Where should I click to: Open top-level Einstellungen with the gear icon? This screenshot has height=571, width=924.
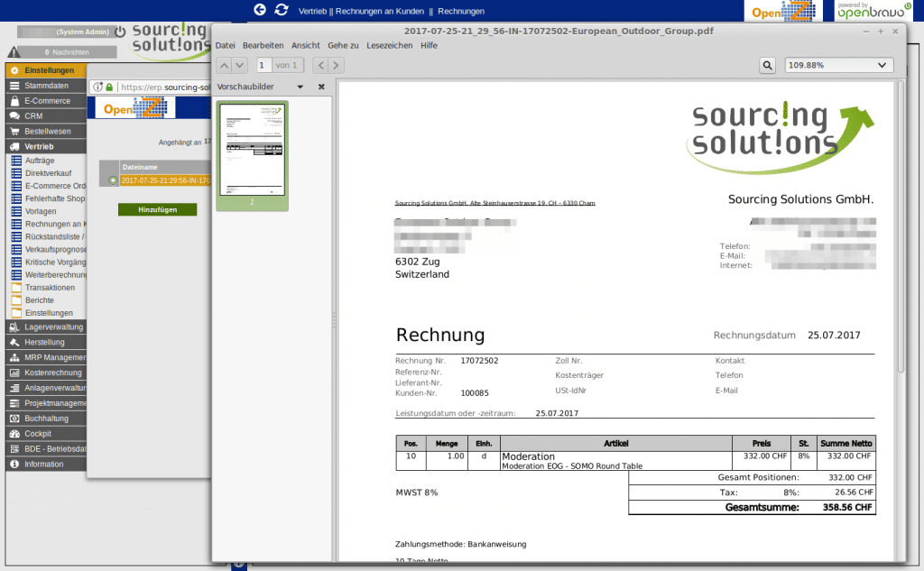(46, 70)
